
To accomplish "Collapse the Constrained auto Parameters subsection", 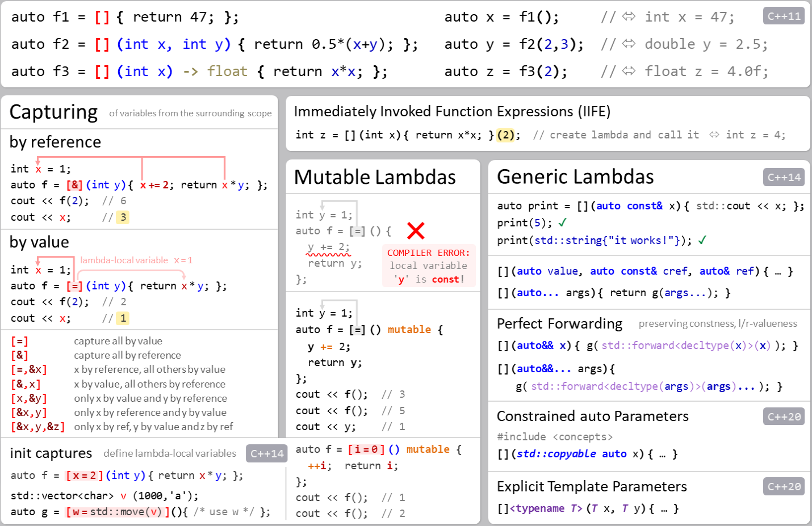I will [x=592, y=416].
